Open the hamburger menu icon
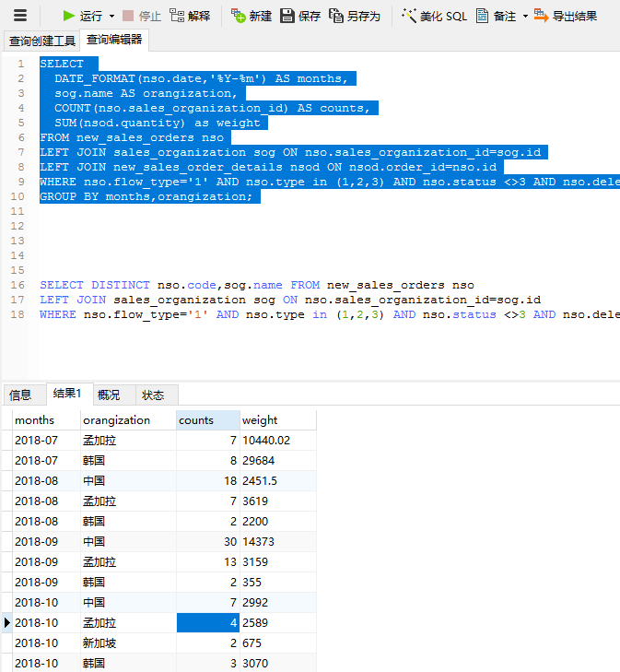This screenshot has height=672, width=620. coord(20,16)
